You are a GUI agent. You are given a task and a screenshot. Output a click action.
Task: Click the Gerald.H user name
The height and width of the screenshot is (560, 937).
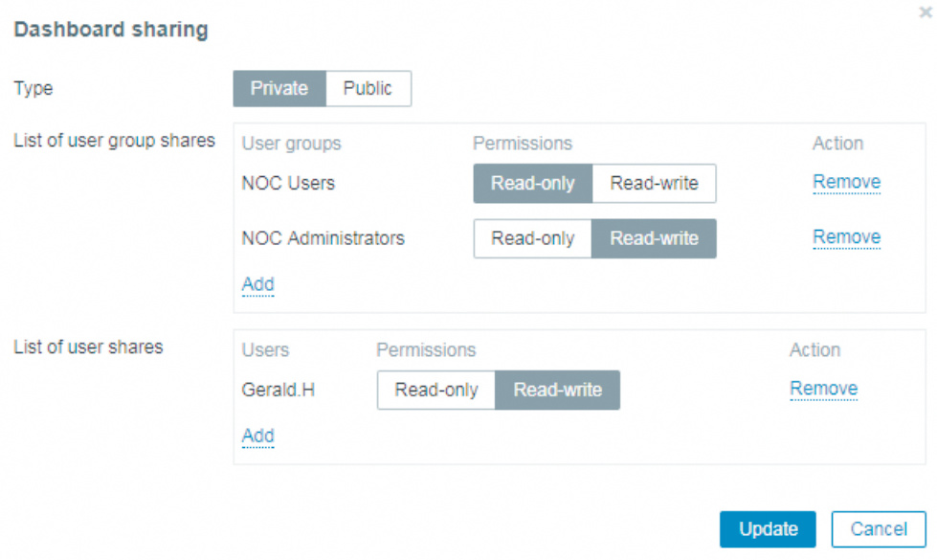click(278, 390)
